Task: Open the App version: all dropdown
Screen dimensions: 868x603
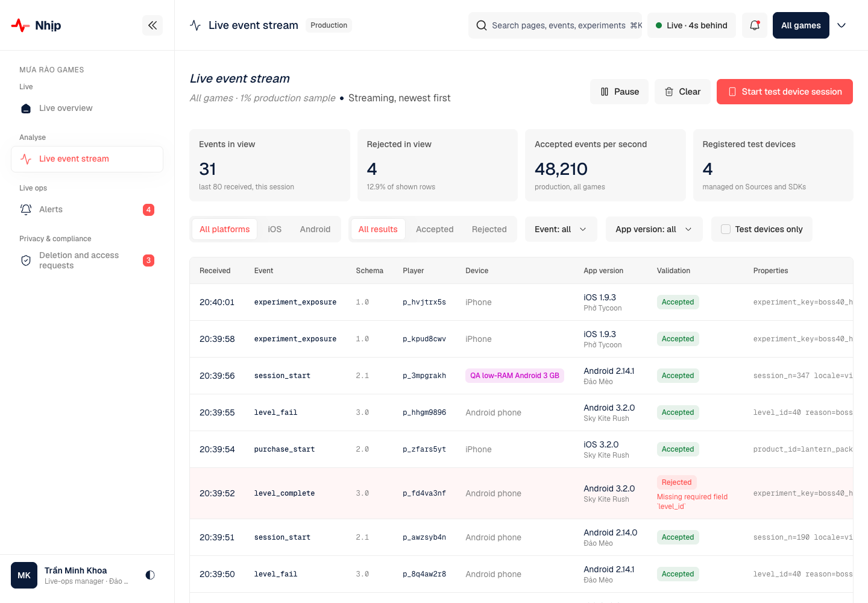Action: pyautogui.click(x=654, y=229)
